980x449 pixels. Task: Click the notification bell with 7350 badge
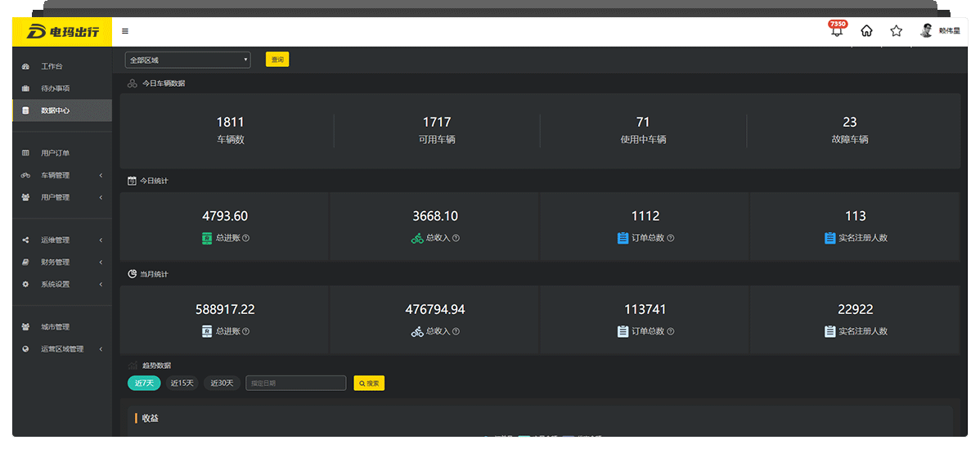[836, 31]
